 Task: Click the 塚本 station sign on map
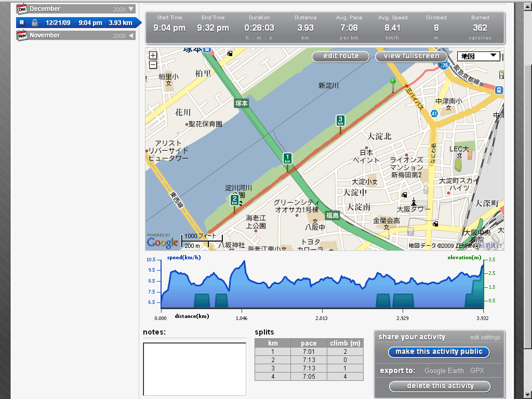(242, 103)
